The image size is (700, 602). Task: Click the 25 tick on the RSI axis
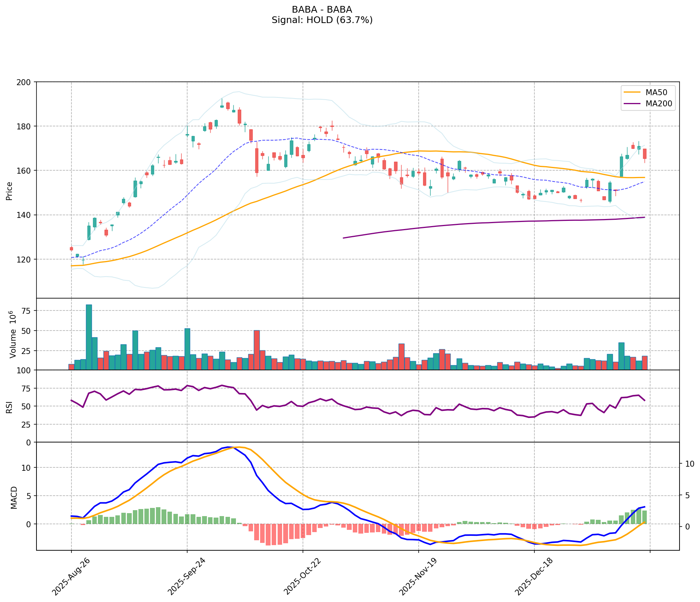pos(28,424)
